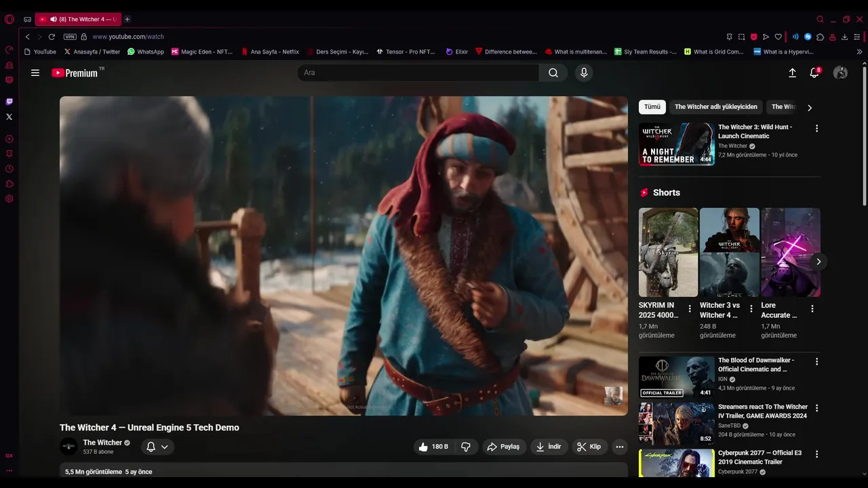
Task: Like the video with 180 B likes
Action: [x=433, y=447]
